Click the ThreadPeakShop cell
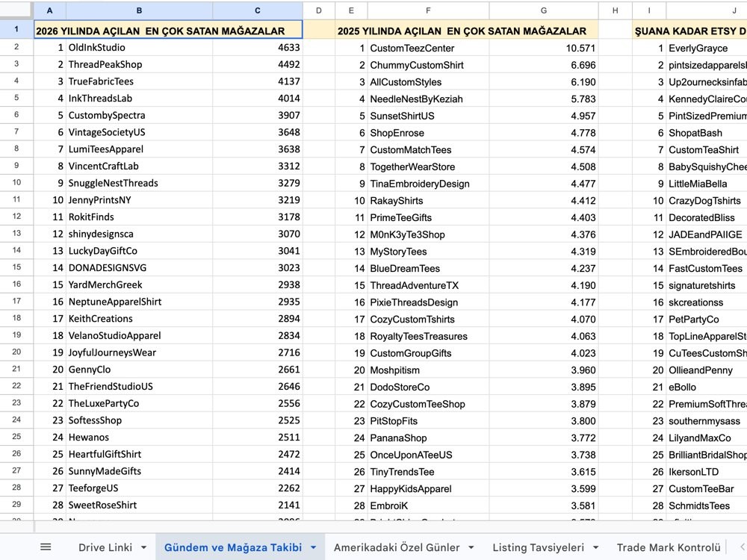747x560 pixels. click(x=139, y=64)
